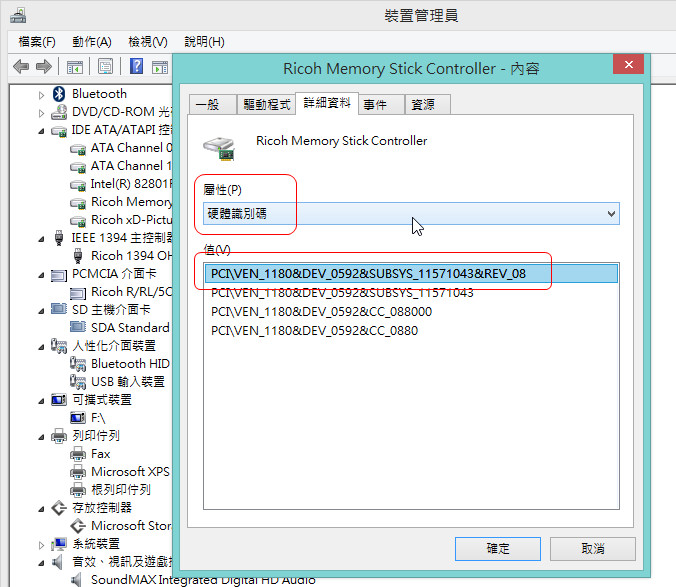676x587 pixels.
Task: Click the show/hide console tree toolbar icon
Action: click(75, 67)
